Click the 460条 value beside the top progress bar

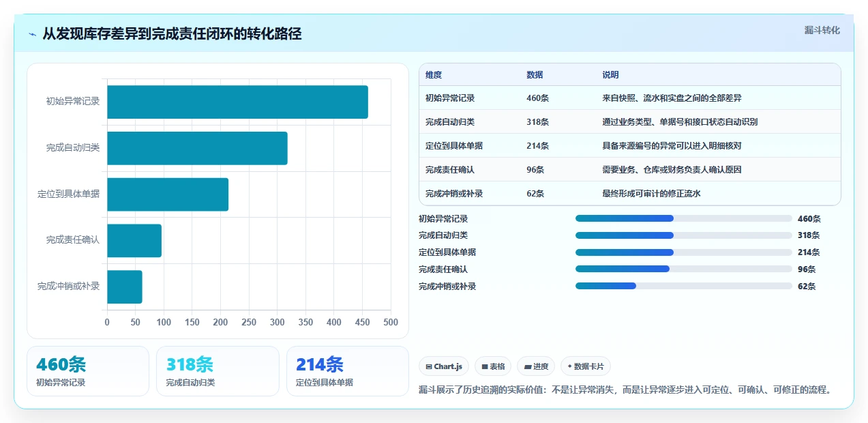coord(809,219)
